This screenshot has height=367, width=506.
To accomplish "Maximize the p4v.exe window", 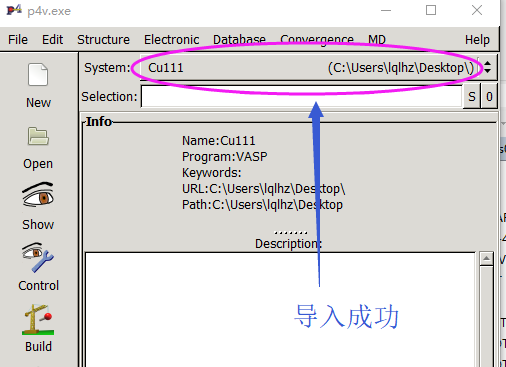I will pos(431,10).
